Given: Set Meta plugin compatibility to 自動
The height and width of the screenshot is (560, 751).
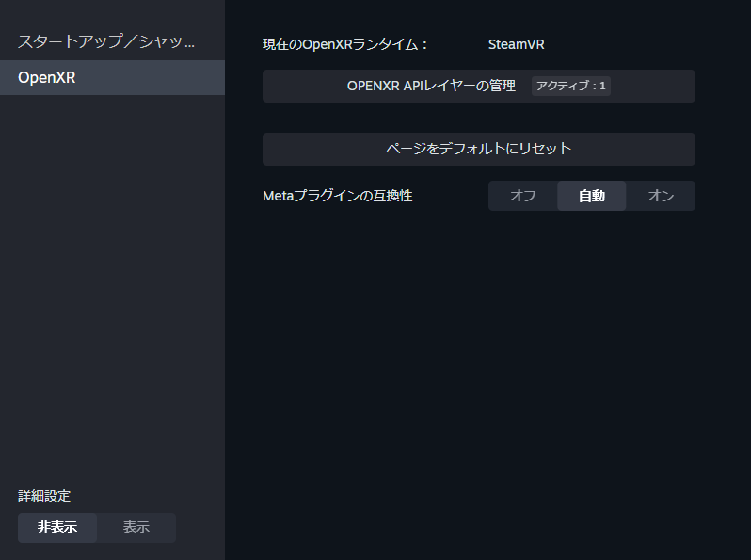Looking at the screenshot, I should tap(591, 196).
